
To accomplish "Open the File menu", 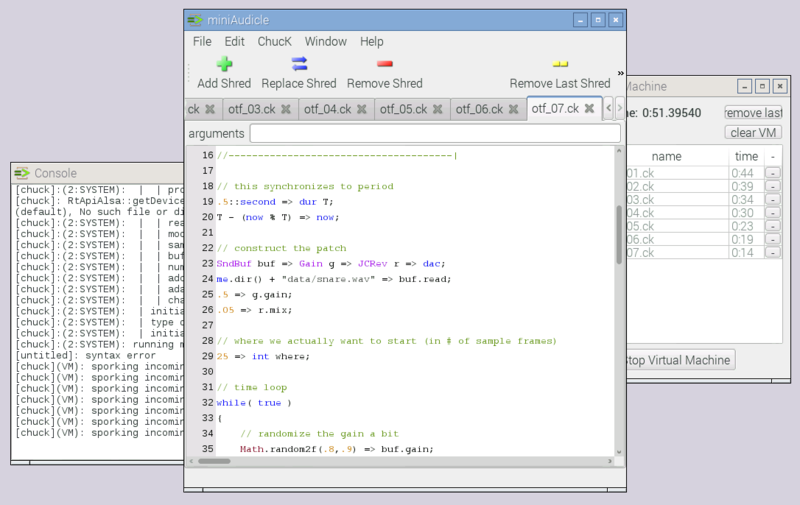I will tap(202, 42).
